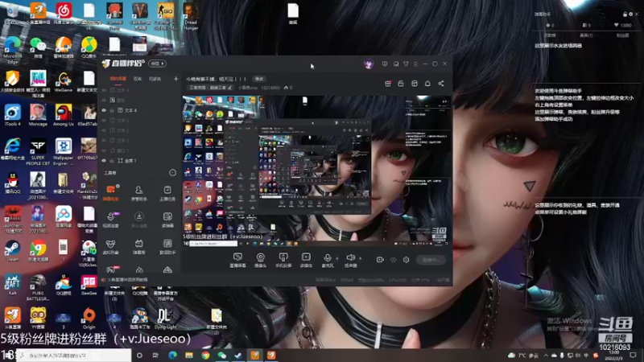Collapse the toolbox section with the round arrow
The height and width of the screenshot is (362, 644).
pyautogui.click(x=172, y=173)
